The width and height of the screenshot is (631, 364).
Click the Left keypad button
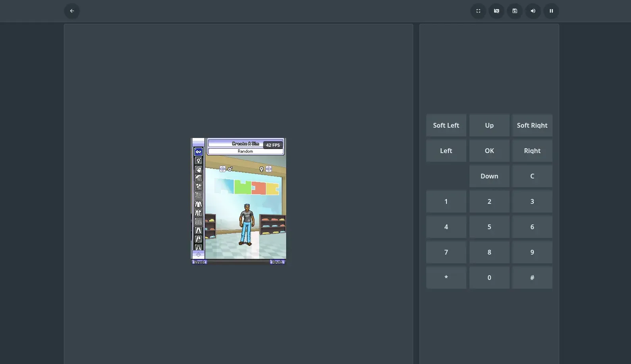coord(446,151)
